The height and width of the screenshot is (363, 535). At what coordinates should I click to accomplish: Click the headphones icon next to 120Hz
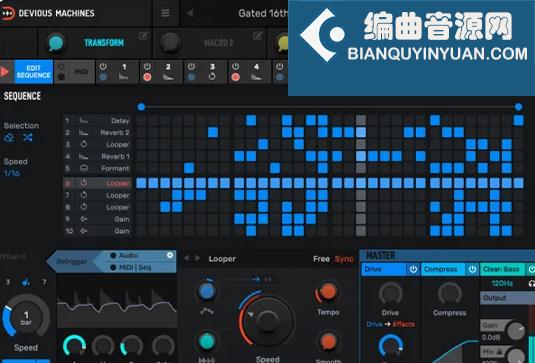click(531, 283)
